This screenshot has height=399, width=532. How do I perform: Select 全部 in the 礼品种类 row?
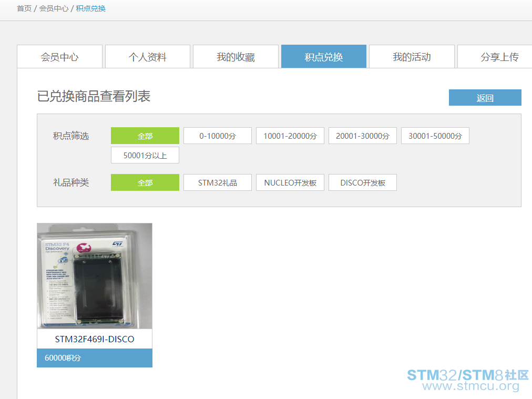coord(145,182)
